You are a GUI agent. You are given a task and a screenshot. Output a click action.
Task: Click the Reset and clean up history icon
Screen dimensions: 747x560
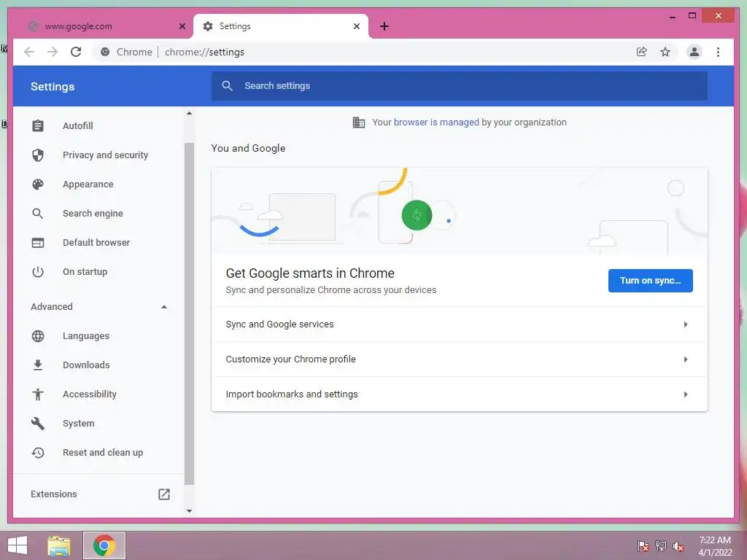(38, 452)
